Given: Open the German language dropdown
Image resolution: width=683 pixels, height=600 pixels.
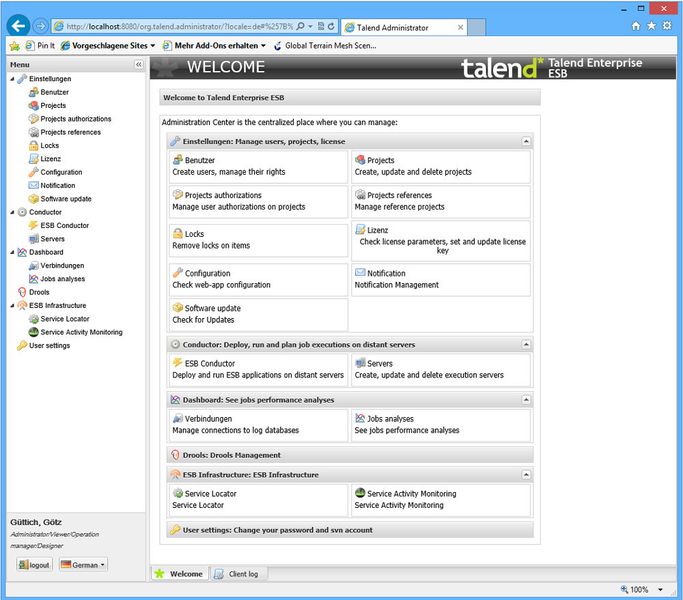Looking at the screenshot, I should tap(83, 565).
